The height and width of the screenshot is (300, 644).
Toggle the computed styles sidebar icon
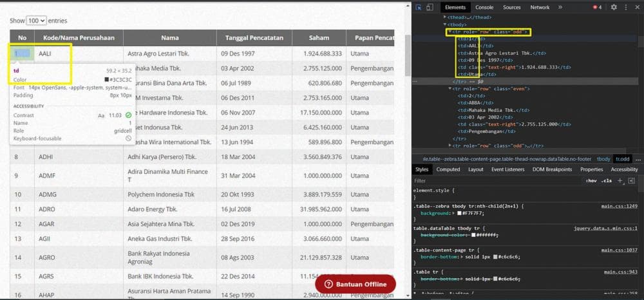(632, 180)
